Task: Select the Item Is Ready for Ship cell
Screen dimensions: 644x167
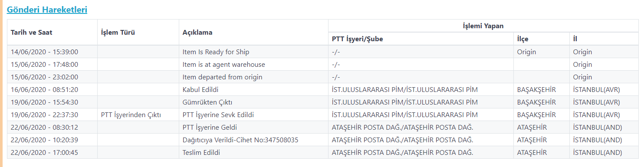Action: pos(253,52)
